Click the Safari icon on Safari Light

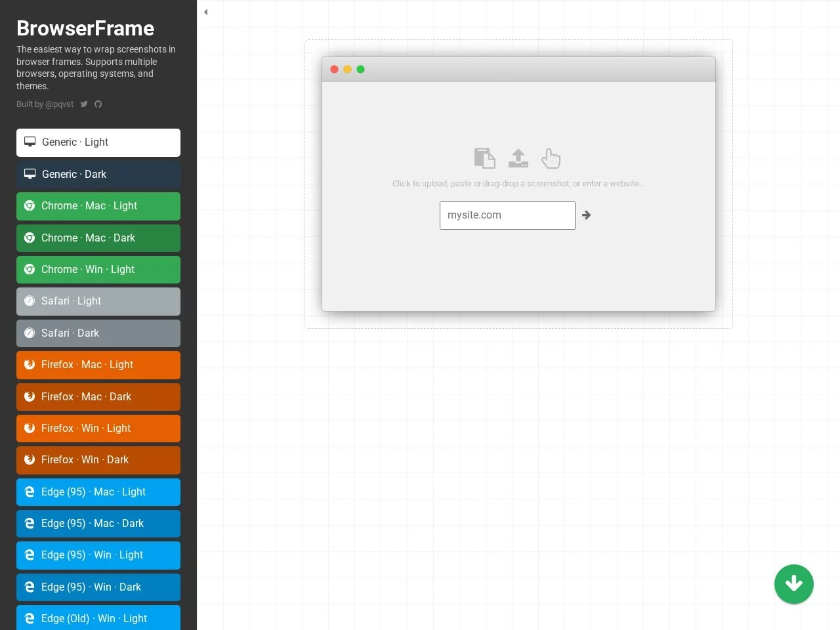pyautogui.click(x=29, y=301)
